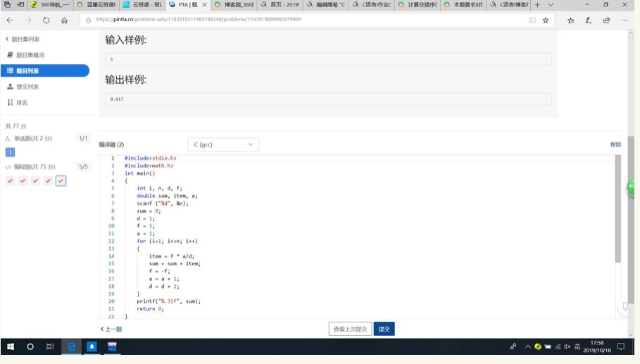Close the PTA tab
This screenshot has width=640, height=364.
coord(204,4)
